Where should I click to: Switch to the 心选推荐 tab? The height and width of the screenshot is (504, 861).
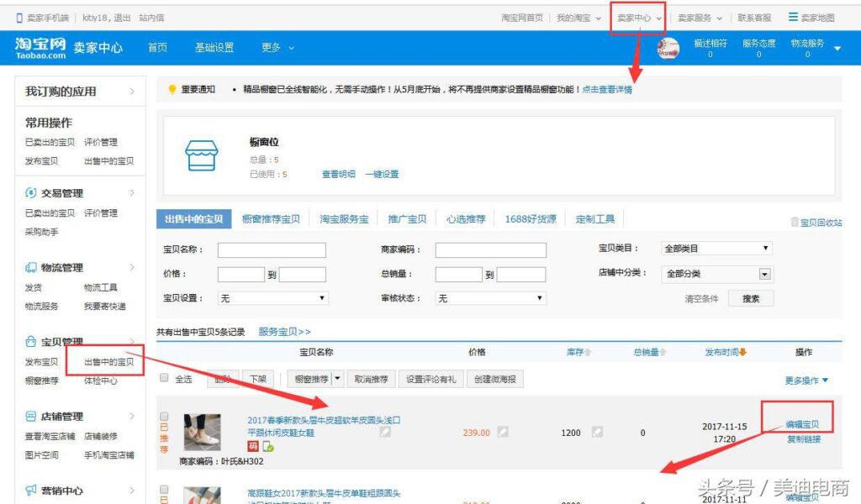(x=466, y=219)
